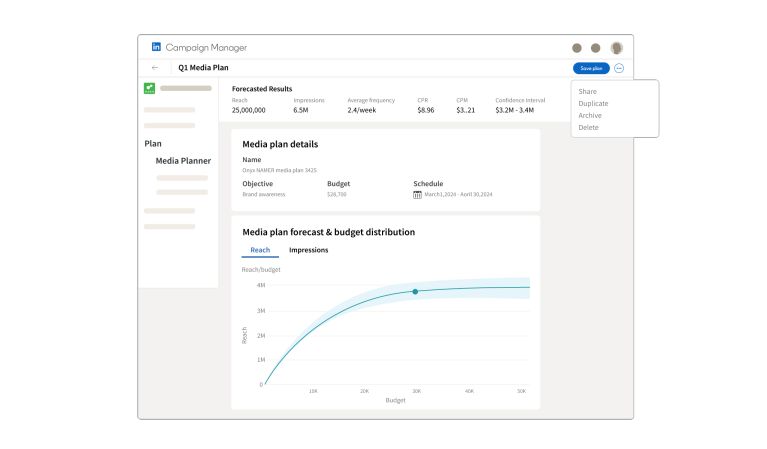Click the green data point on curve
Viewport: 767px width, 449px height.
[x=415, y=292]
